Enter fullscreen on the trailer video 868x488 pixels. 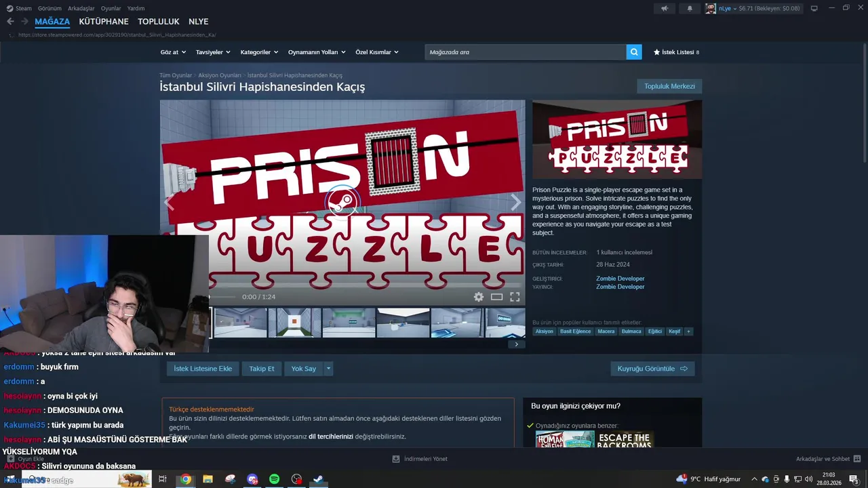point(515,297)
